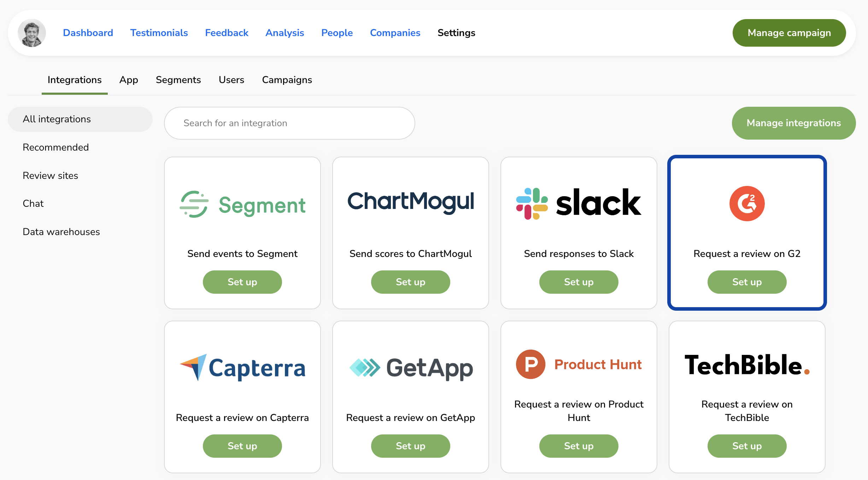This screenshot has height=480, width=868.
Task: Click the G2 logo icon
Action: 747,204
